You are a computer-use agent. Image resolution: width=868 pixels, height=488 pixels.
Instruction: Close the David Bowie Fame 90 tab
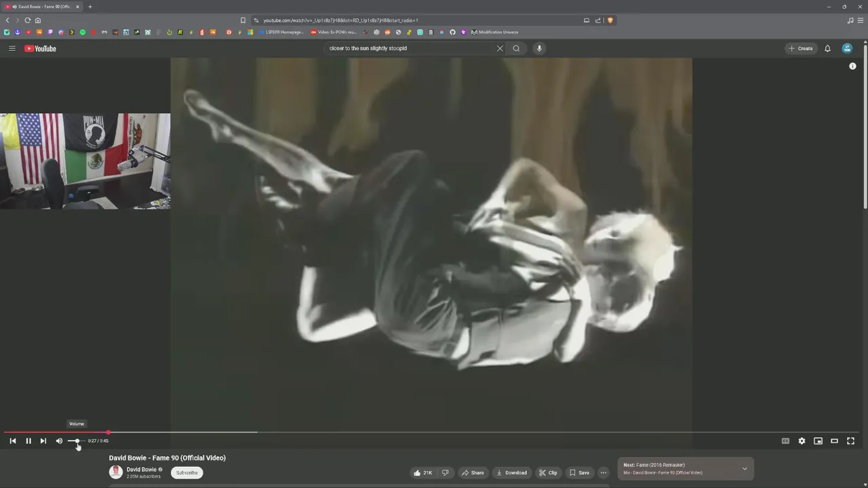(x=77, y=7)
